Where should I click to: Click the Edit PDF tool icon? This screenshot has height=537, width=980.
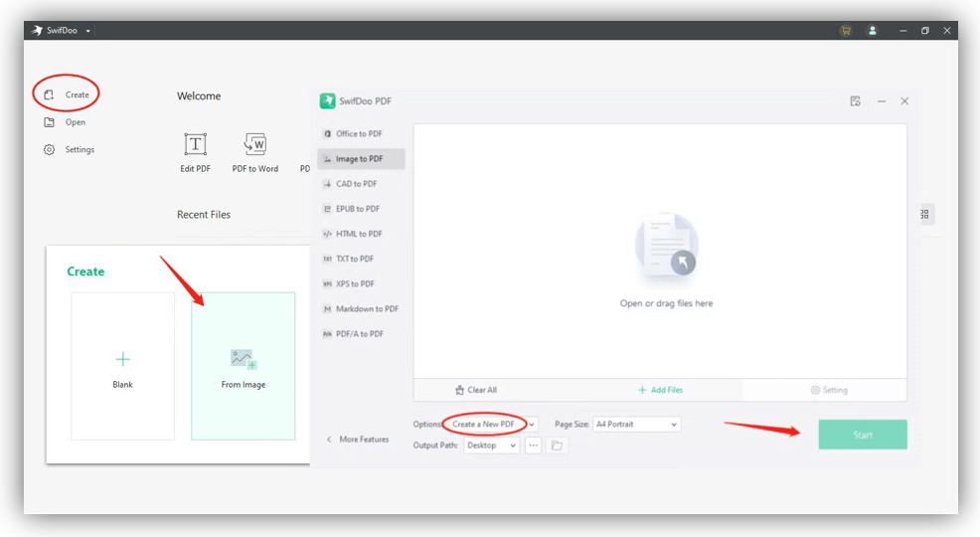pos(195,144)
